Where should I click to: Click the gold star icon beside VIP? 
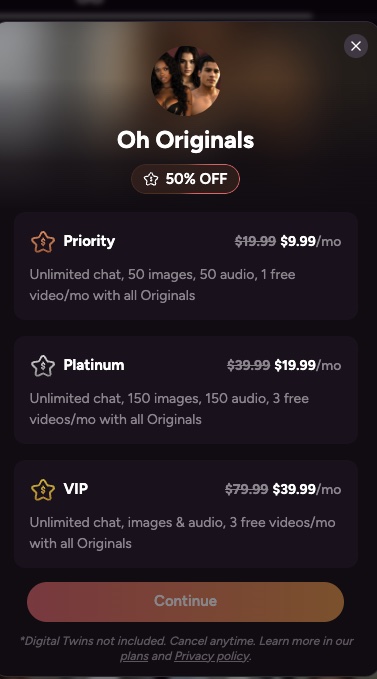click(x=43, y=490)
